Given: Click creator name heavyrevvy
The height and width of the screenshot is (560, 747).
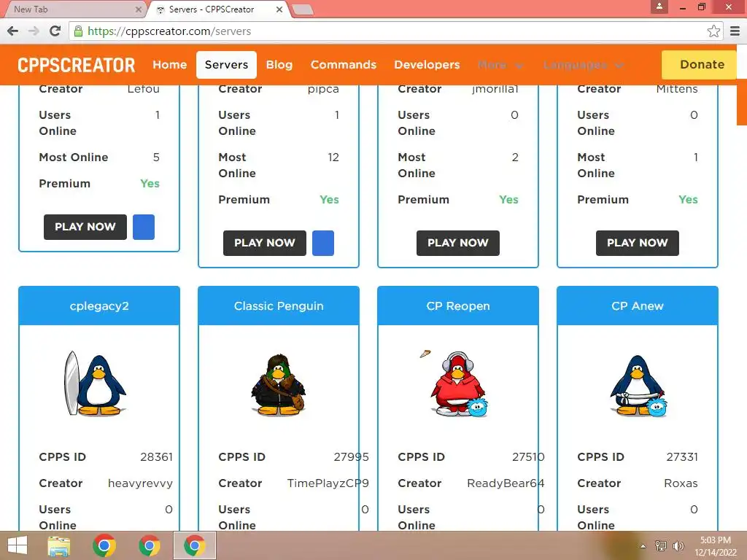Looking at the screenshot, I should (x=141, y=483).
